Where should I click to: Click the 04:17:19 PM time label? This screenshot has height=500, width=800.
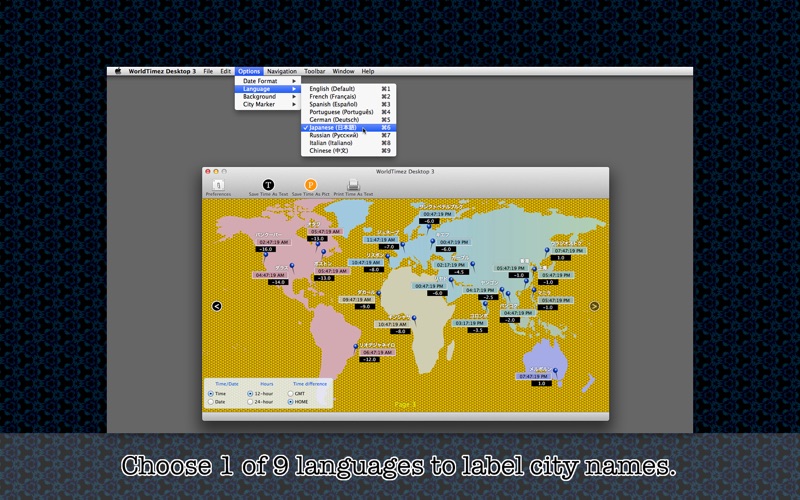[x=480, y=290]
